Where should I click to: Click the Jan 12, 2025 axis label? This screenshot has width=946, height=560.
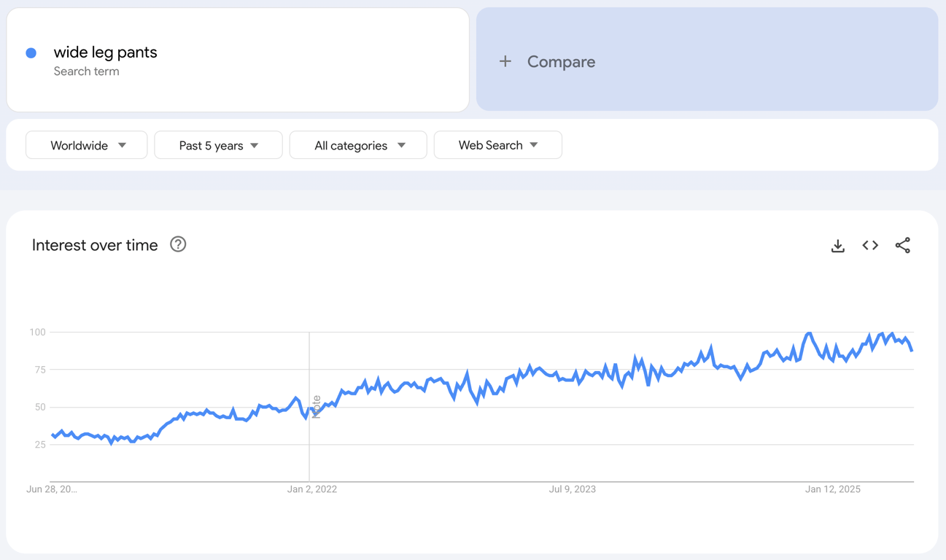click(x=833, y=489)
